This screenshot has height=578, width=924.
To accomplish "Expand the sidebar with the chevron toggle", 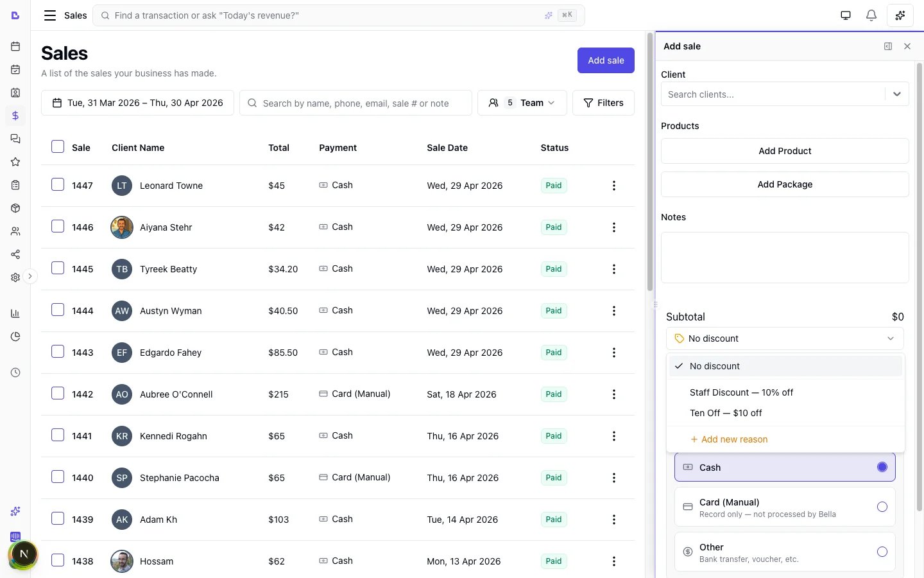I will point(30,276).
